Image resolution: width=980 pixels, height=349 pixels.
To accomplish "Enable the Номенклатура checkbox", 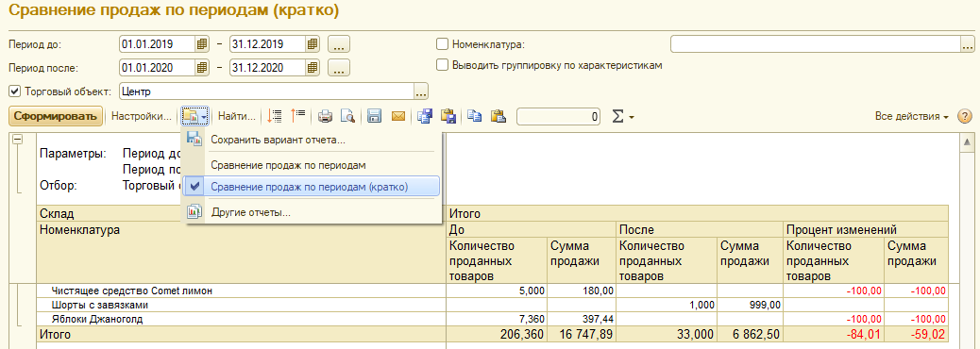I will (443, 44).
